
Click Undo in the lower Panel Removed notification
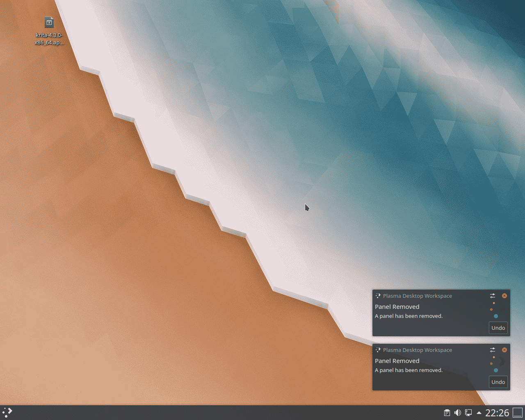click(x=498, y=382)
